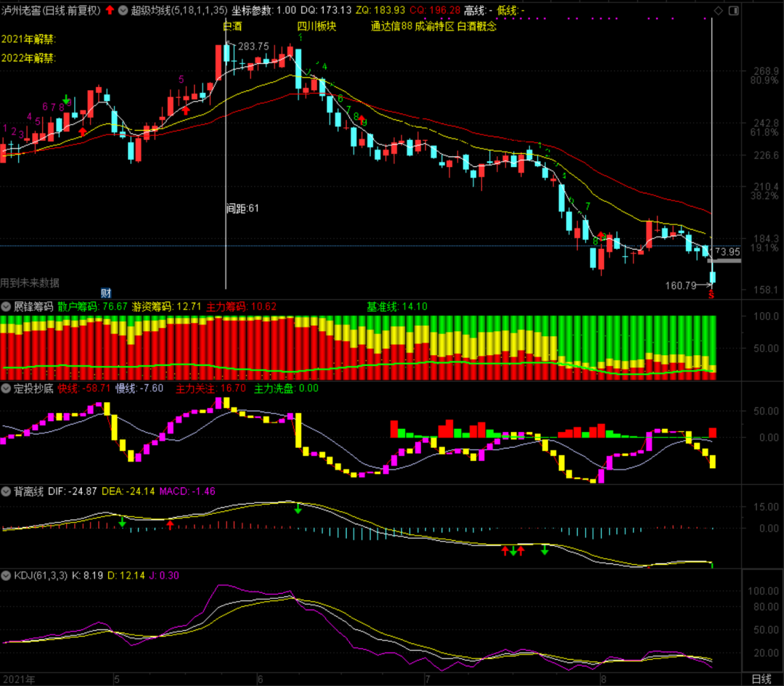Select the 成渝特区 label
This screenshot has width=784, height=686.
[x=435, y=26]
